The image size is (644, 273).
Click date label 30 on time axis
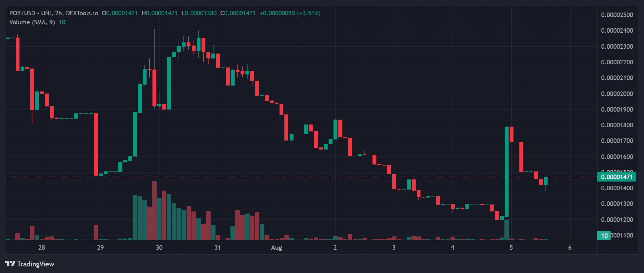click(x=159, y=248)
